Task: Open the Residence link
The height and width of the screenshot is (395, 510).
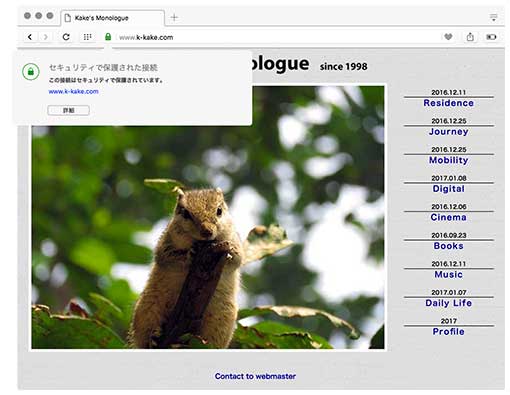Action: (449, 103)
